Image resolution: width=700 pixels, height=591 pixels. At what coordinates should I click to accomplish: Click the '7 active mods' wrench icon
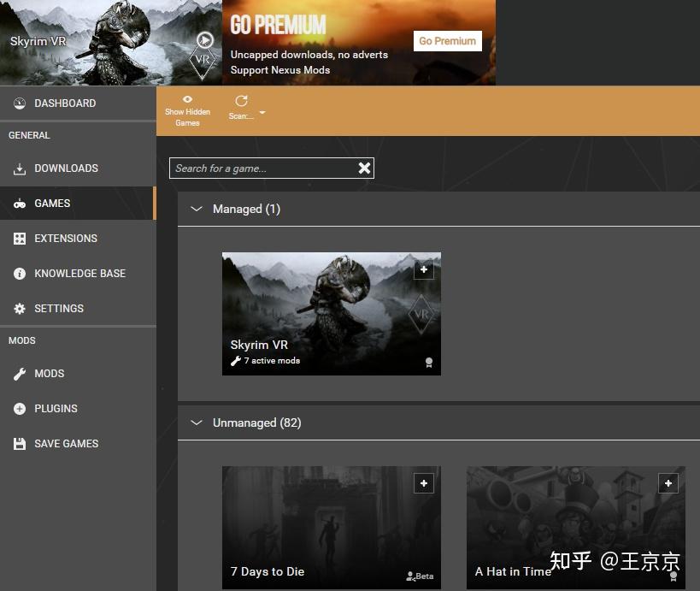pyautogui.click(x=236, y=360)
